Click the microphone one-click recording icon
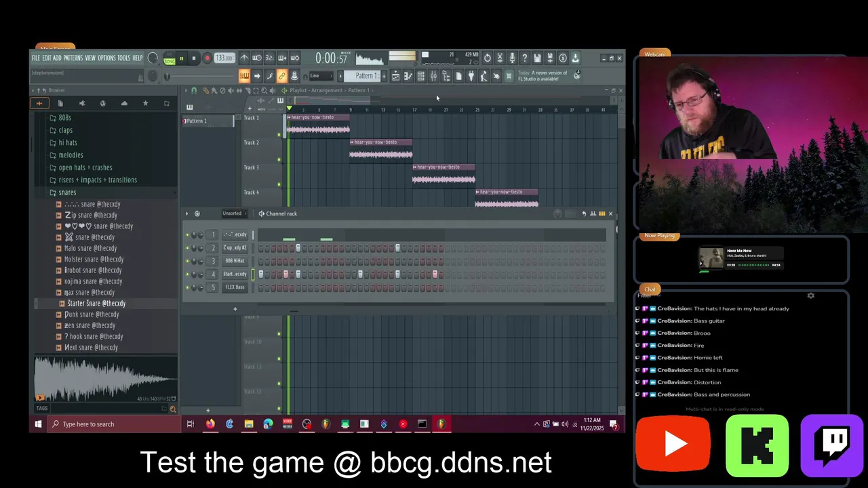Viewport: 868px width, 488px height. (513, 58)
